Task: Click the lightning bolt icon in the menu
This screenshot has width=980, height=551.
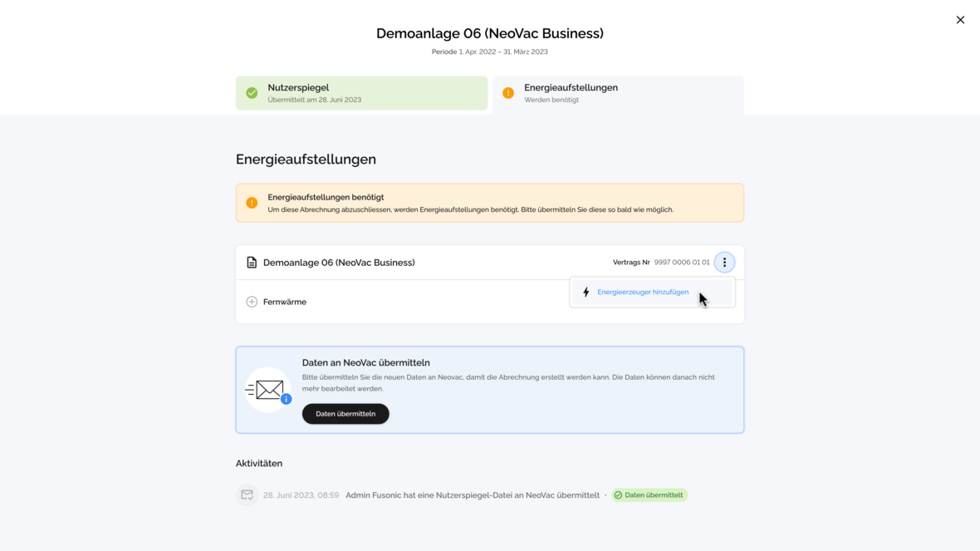Action: 586,293
